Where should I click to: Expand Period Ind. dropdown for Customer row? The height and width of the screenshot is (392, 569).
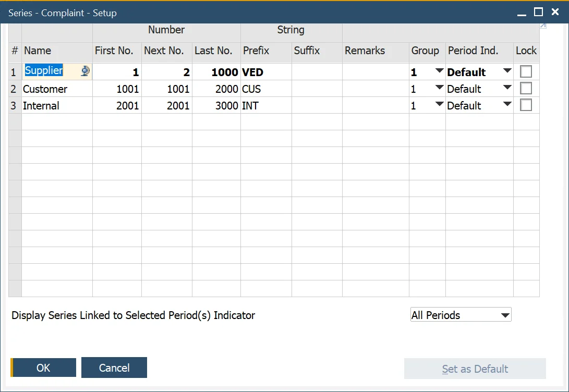pos(507,88)
